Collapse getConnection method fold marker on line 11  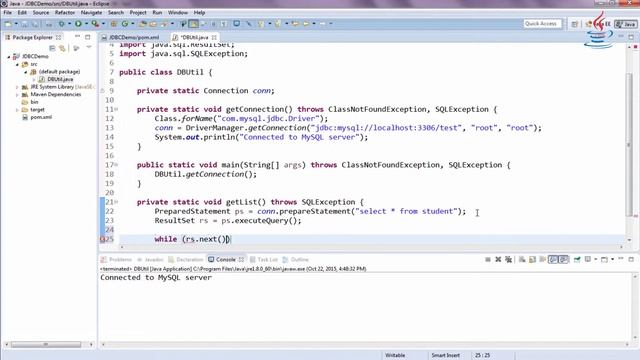coord(116,109)
